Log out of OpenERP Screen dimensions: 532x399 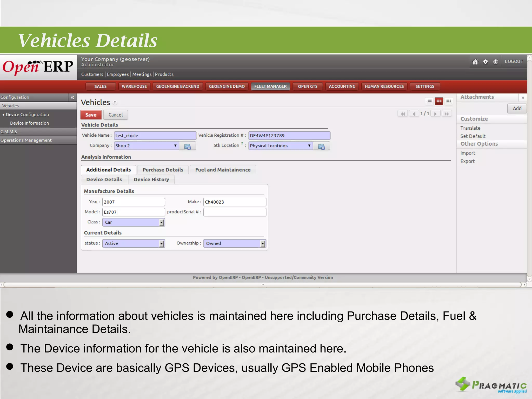pos(514,62)
